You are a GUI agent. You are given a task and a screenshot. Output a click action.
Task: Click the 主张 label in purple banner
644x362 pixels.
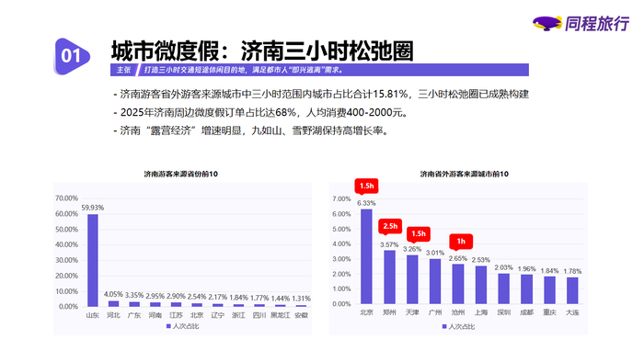(123, 70)
